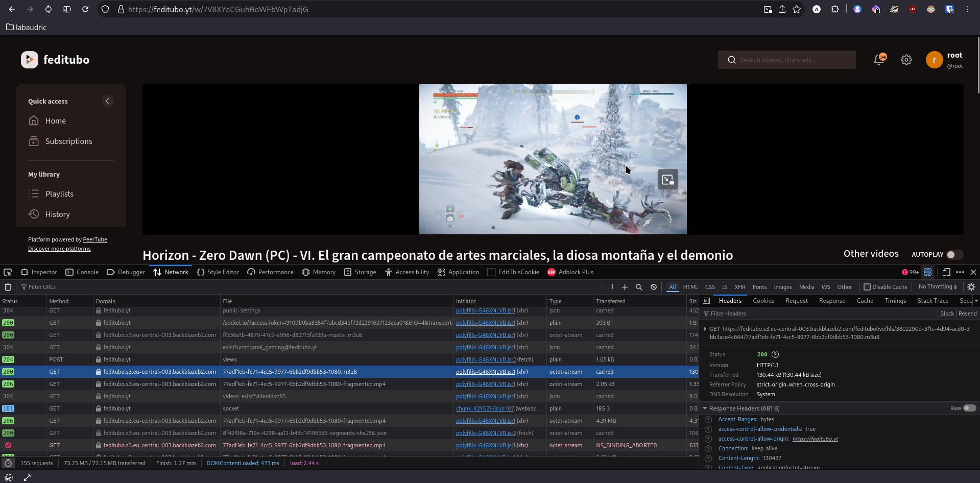Show more detail tabs dropdown arrow
This screenshot has height=483, width=980.
[x=976, y=301]
